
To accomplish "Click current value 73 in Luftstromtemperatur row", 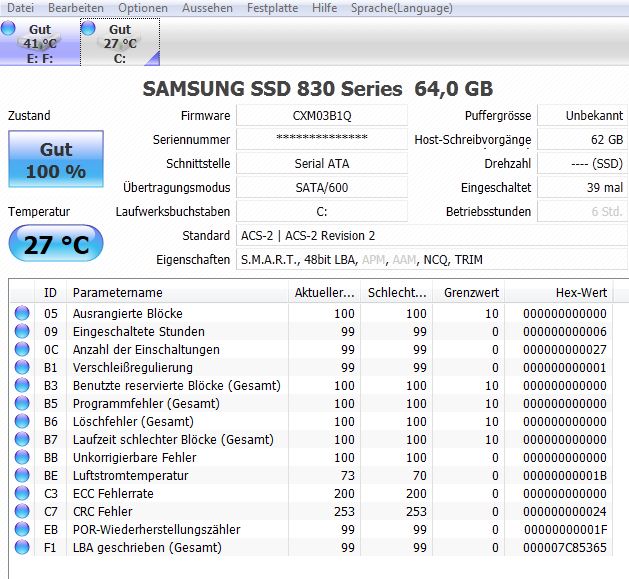I will click(348, 475).
